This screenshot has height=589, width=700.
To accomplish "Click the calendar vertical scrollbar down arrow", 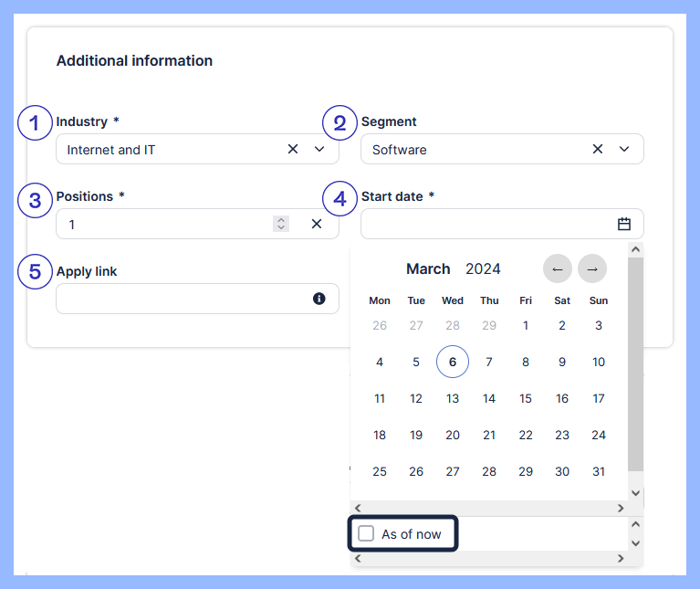I will [635, 493].
